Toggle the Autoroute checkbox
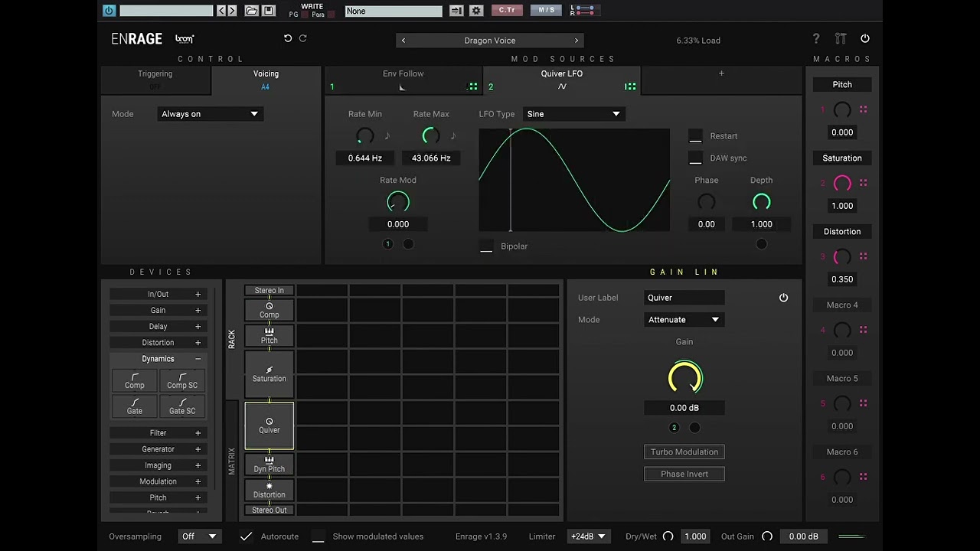The image size is (980, 551). [246, 536]
